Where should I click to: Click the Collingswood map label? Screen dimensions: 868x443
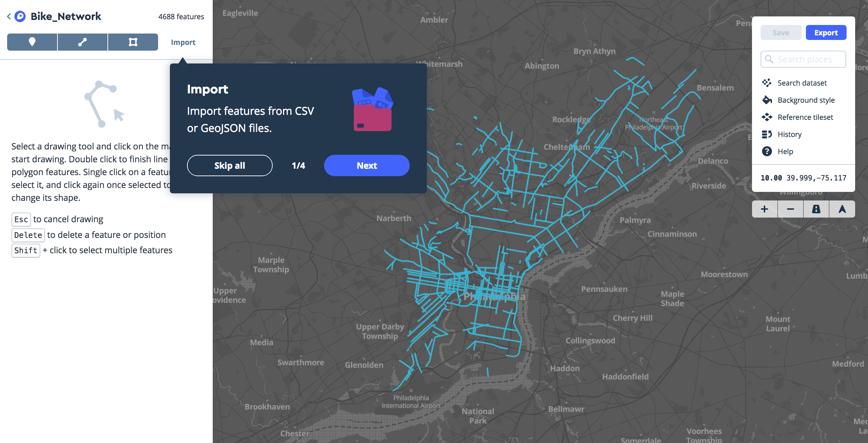(590, 340)
